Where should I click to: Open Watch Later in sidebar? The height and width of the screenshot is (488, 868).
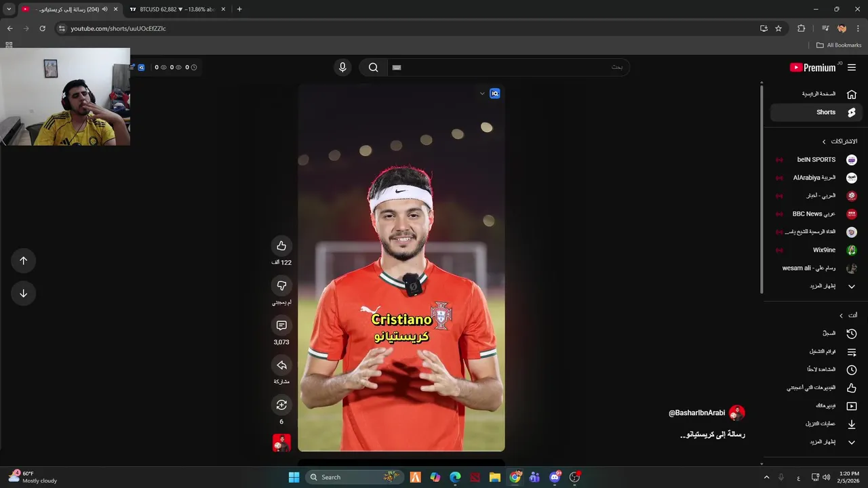pyautogui.click(x=816, y=369)
